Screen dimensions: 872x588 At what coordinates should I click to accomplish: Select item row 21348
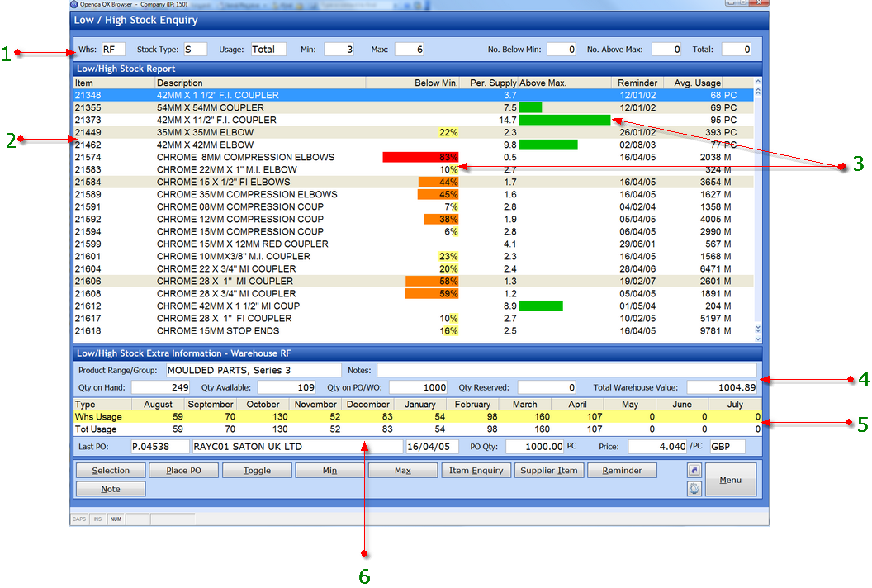coord(414,95)
